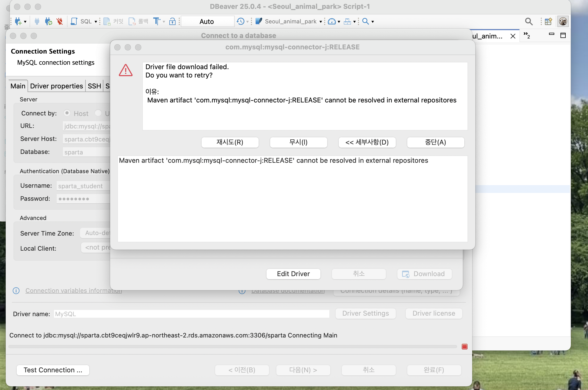Image resolution: width=588 pixels, height=390 pixels.
Task: Expand the transaction mode dropdown arrow
Action: pyautogui.click(x=164, y=22)
